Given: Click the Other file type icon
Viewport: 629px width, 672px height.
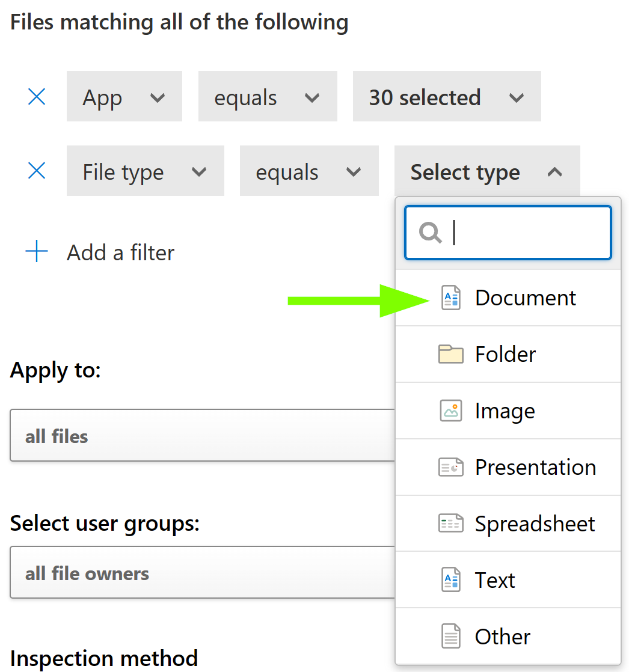Looking at the screenshot, I should click(x=450, y=637).
